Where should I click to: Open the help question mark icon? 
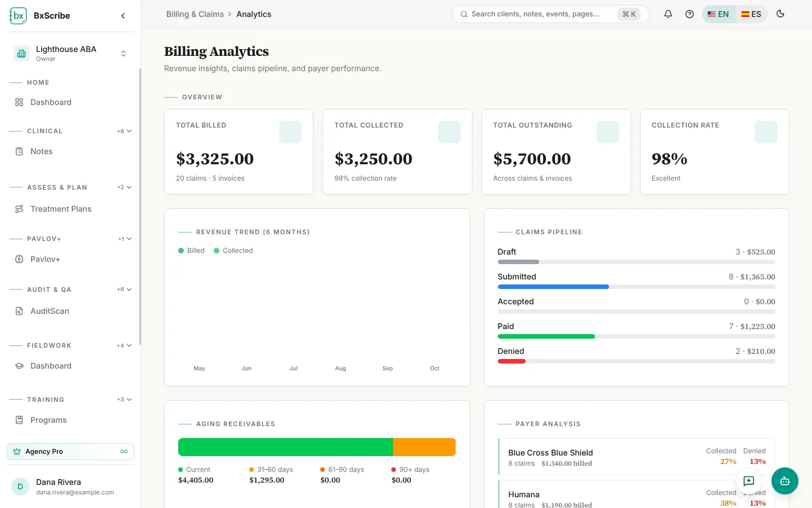click(x=690, y=14)
